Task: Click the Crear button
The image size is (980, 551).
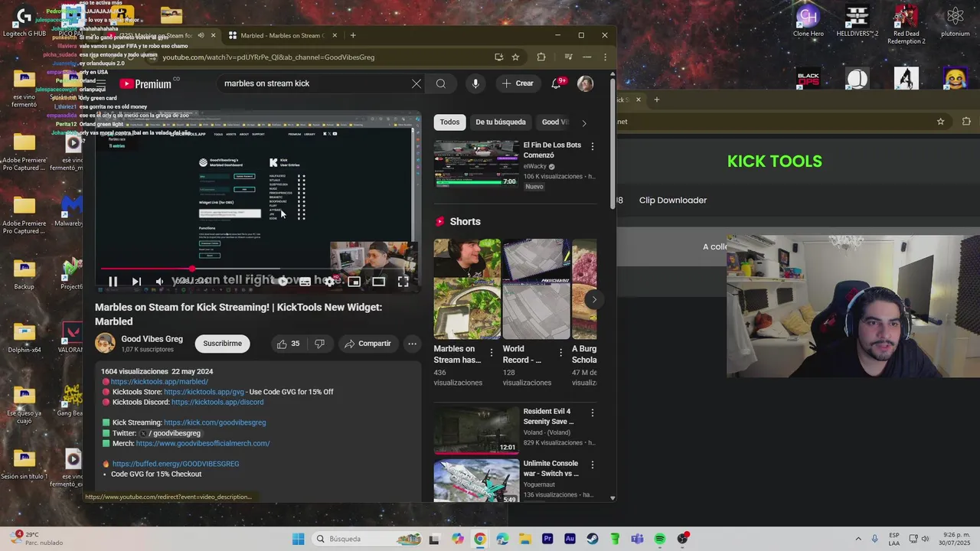Action: tap(518, 83)
